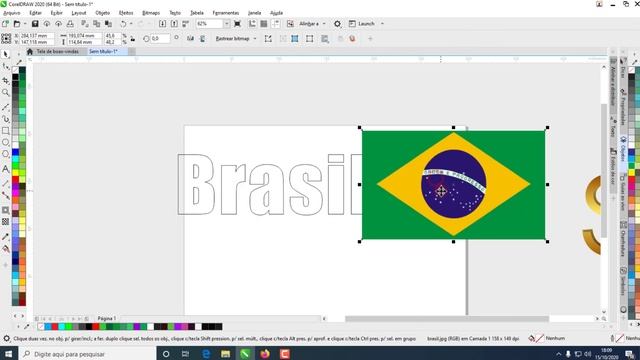Click the Export icon
640x360 pixels.
click(174, 24)
